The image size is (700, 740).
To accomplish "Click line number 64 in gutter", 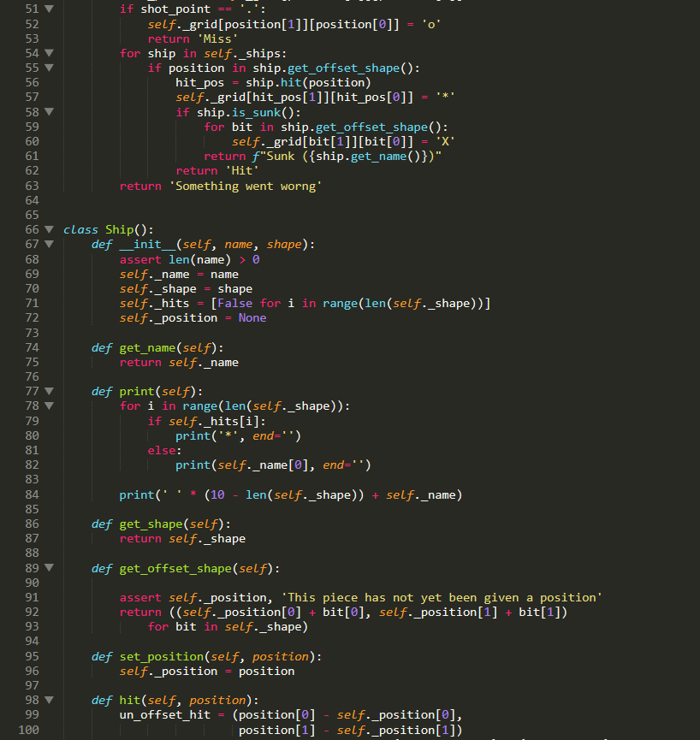I will coord(33,200).
